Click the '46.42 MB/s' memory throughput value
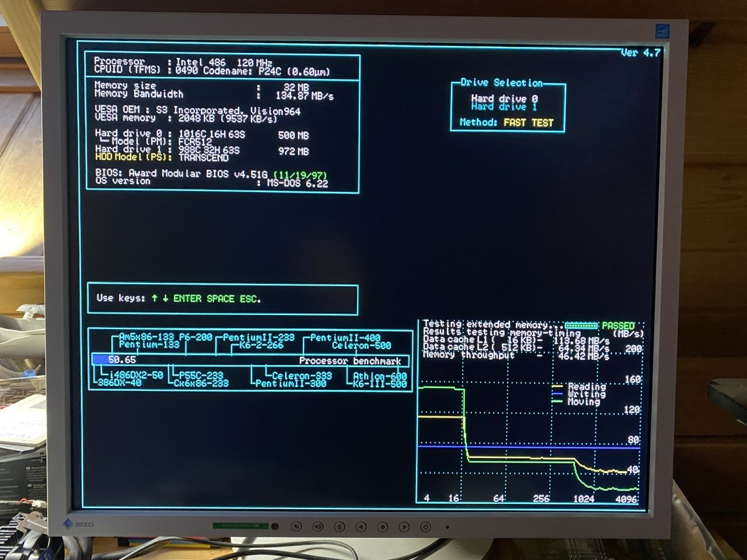Viewport: 747px width, 560px height. (x=584, y=356)
